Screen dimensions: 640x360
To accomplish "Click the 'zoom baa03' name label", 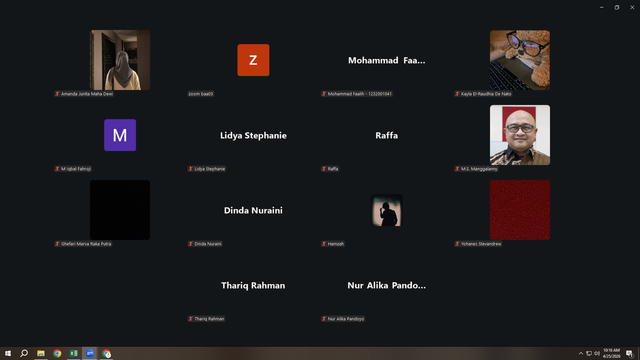I will point(201,94).
